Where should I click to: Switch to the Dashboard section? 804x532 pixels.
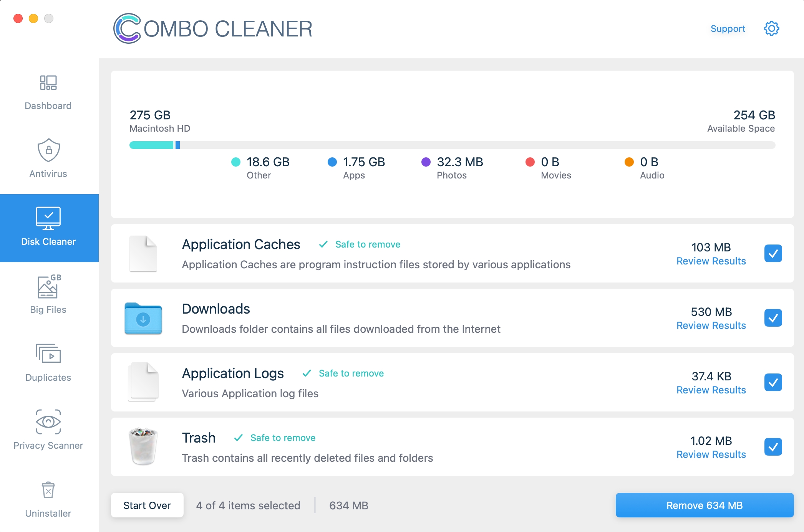click(49, 93)
